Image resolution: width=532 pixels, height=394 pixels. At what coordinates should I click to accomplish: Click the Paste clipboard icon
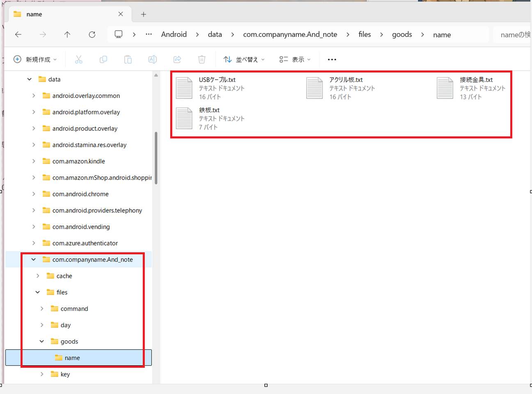pos(128,59)
